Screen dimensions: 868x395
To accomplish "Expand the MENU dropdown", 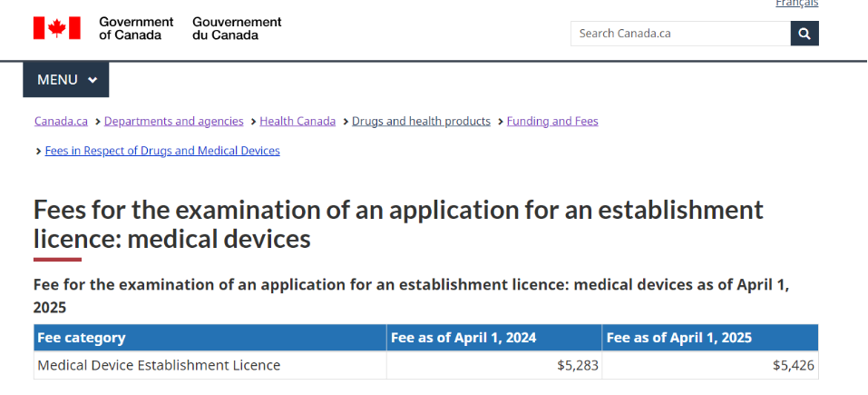I will pos(66,80).
